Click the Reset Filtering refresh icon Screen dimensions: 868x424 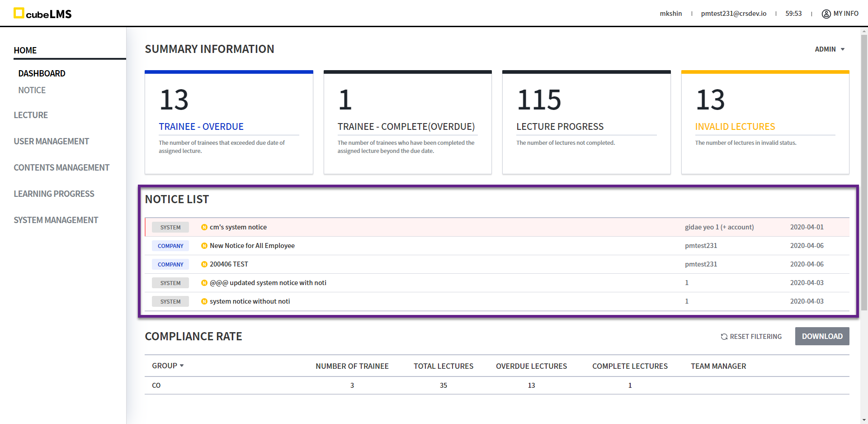coord(724,337)
